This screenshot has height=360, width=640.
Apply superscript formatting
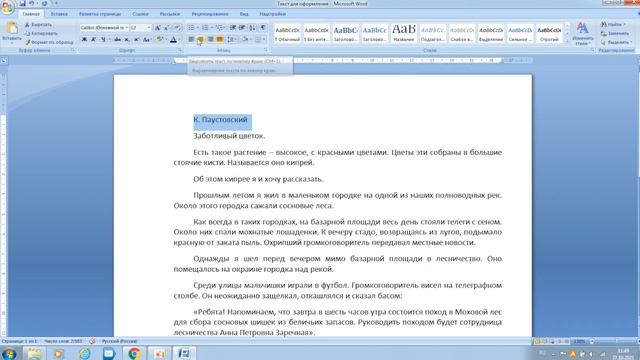(x=137, y=40)
